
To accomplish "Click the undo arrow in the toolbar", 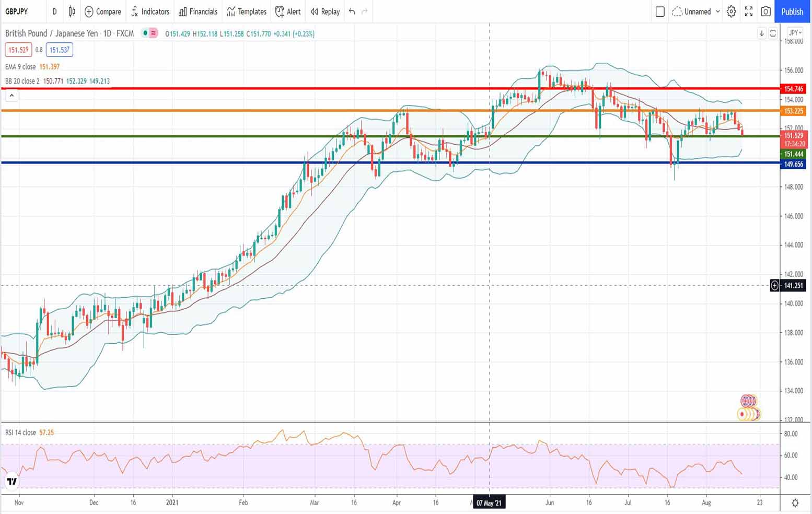I will point(352,11).
